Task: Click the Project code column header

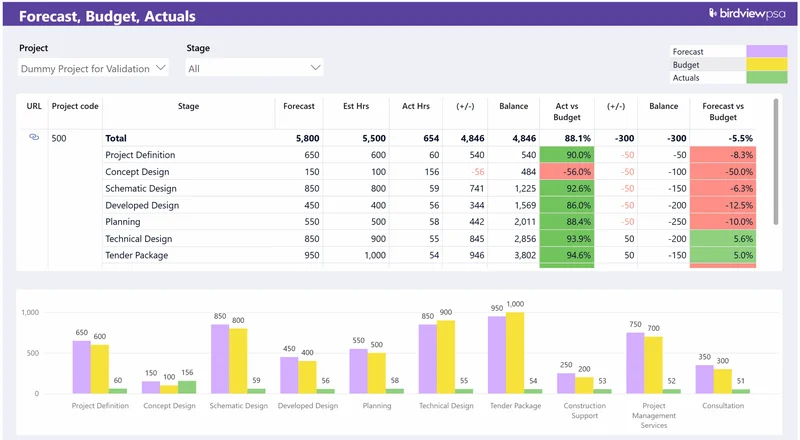Action: (75, 105)
